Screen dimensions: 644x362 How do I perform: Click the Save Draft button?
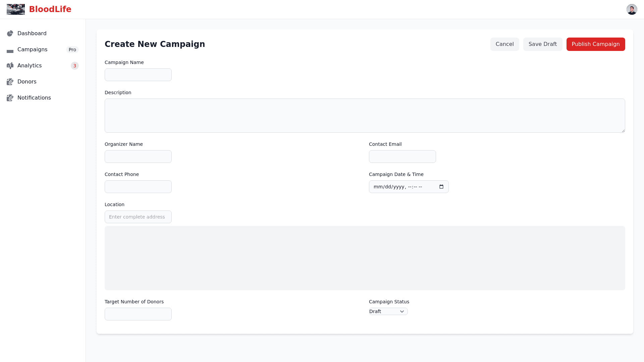[x=542, y=44]
